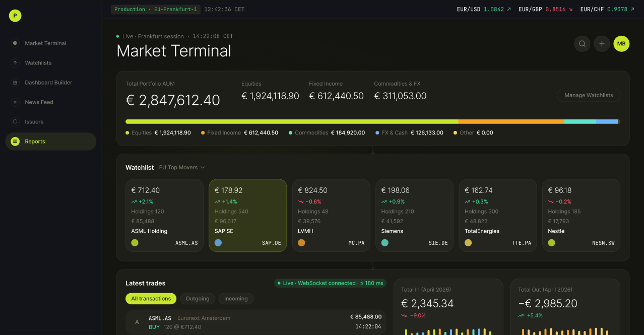644x335 pixels.
Task: Click the orange Fixed Income bar segment
Action: pyautogui.click(x=511, y=121)
